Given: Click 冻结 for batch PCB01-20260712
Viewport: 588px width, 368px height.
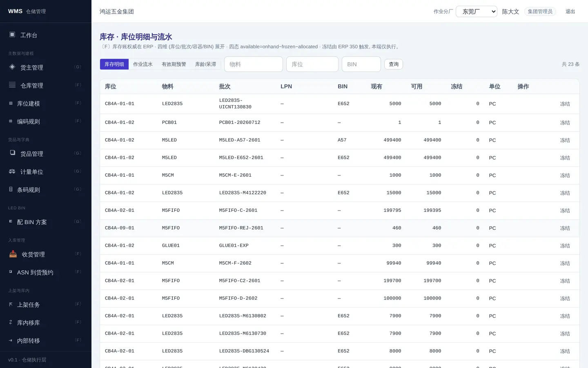Looking at the screenshot, I should (565, 123).
